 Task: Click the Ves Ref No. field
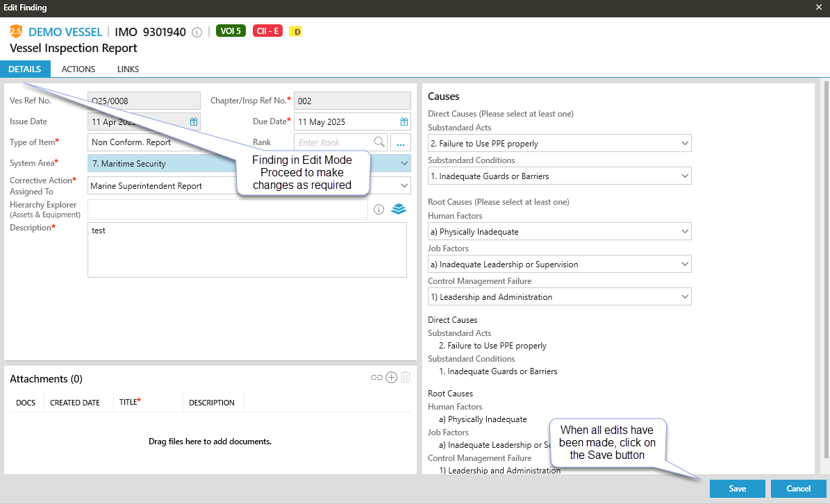(x=144, y=101)
